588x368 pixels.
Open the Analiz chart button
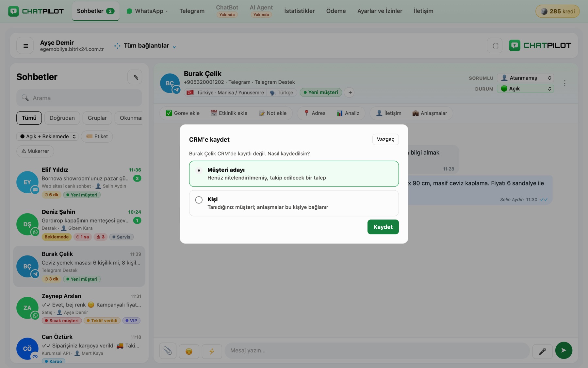point(348,113)
